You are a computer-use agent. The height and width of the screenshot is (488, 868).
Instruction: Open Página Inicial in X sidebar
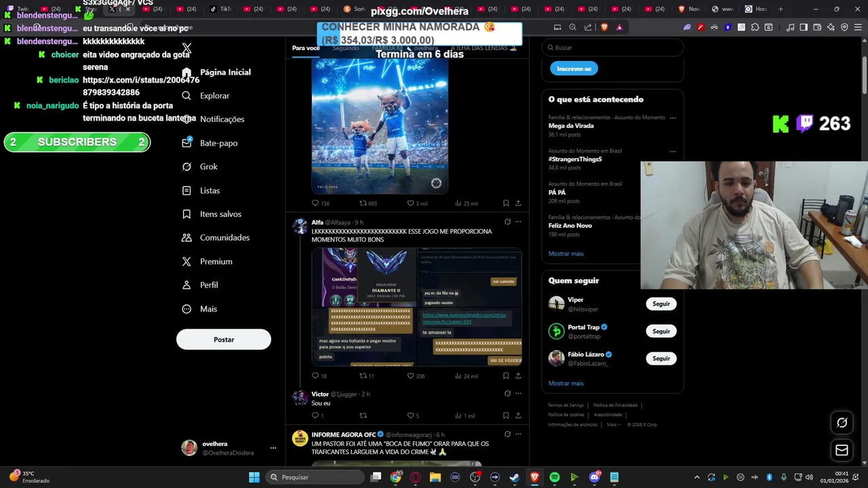click(x=216, y=72)
